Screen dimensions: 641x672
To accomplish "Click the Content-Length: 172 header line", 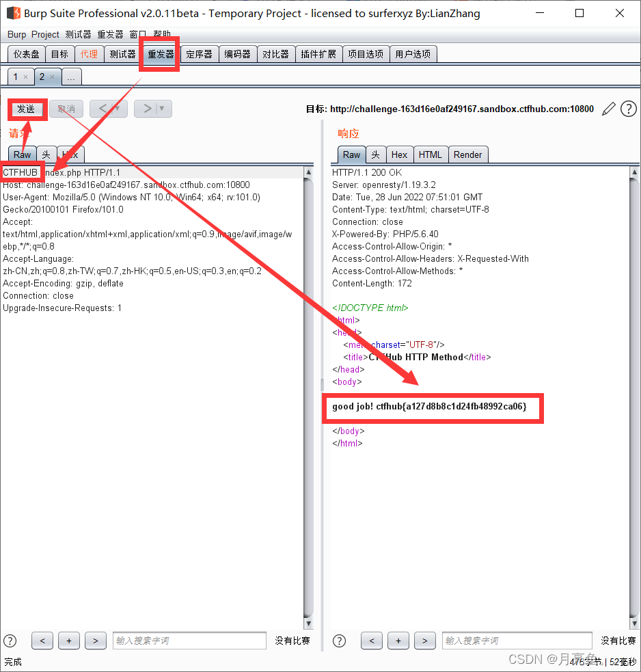I will coord(372,283).
